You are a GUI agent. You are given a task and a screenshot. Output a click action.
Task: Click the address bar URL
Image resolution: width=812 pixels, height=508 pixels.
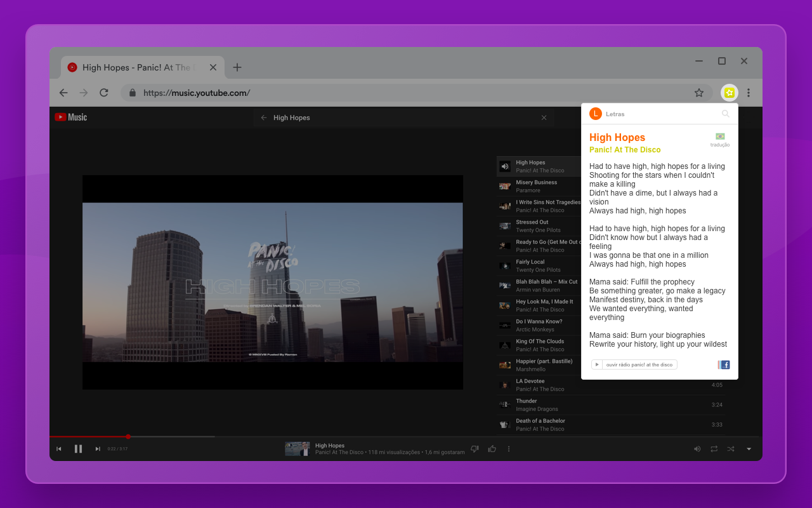coord(197,93)
